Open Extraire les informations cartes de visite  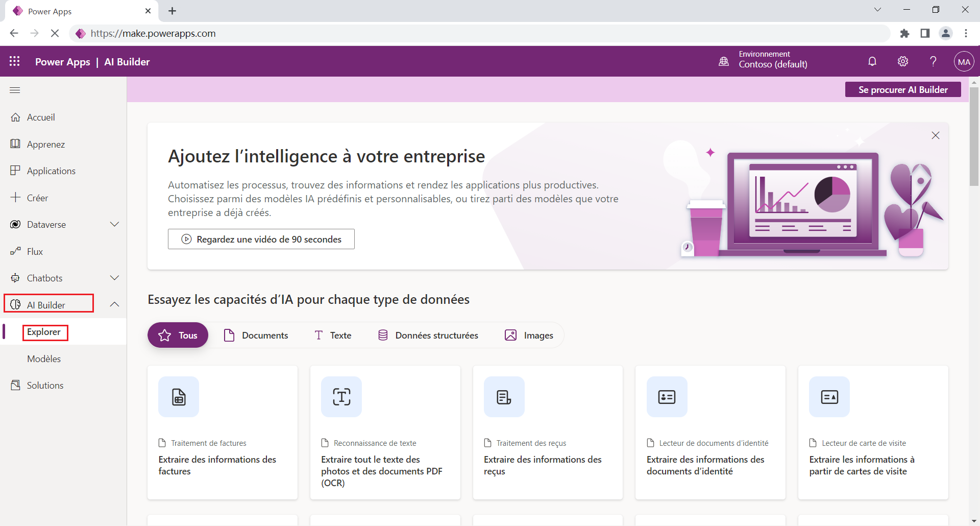tap(873, 433)
